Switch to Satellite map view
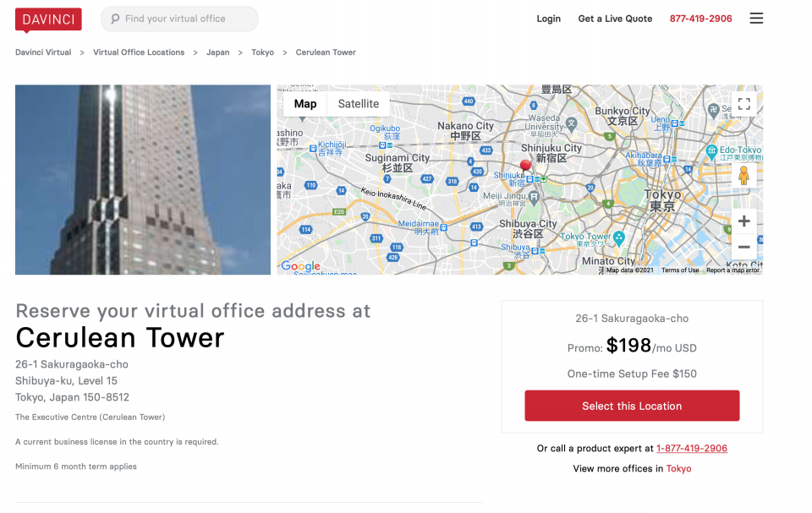 click(359, 104)
